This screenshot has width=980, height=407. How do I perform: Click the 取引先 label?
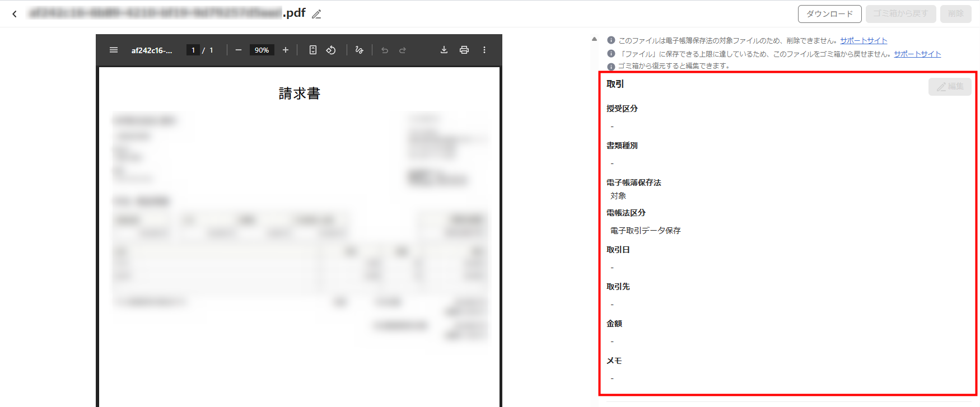(x=618, y=287)
